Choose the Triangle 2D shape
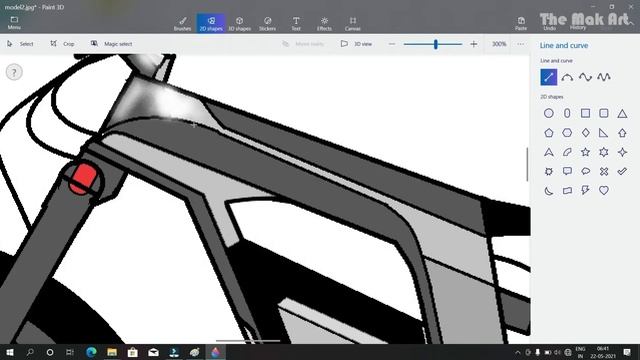This screenshot has height=360, width=640. [x=622, y=113]
